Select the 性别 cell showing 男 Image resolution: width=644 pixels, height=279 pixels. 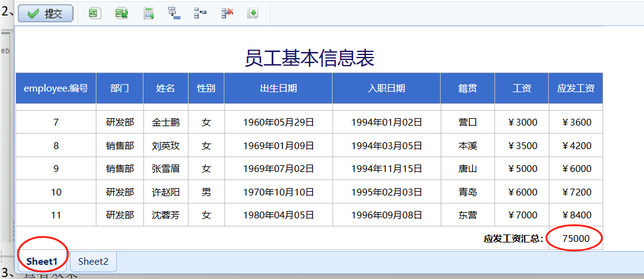point(206,192)
